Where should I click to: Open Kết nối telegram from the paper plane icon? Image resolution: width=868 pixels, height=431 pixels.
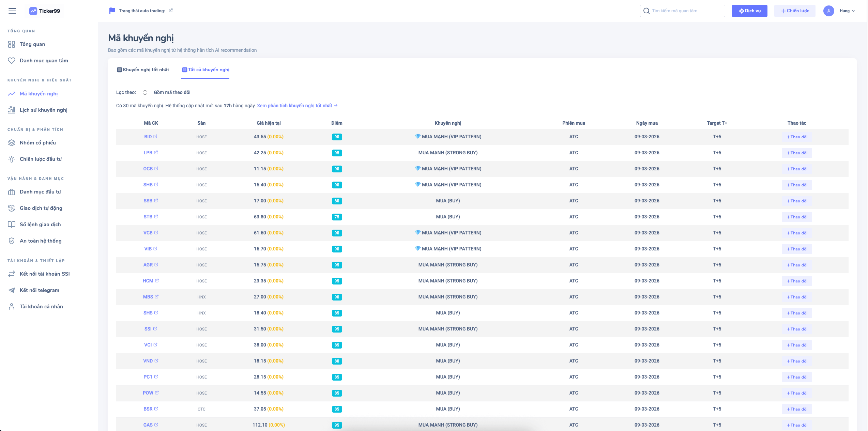click(12, 290)
